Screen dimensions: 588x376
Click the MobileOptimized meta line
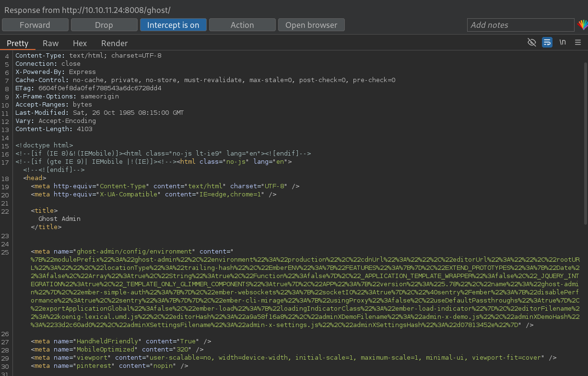point(117,350)
